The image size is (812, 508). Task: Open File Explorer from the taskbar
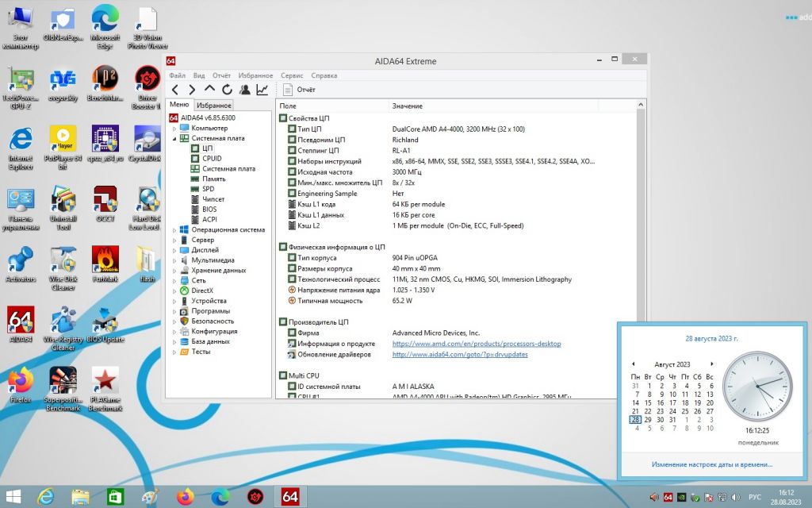point(80,497)
